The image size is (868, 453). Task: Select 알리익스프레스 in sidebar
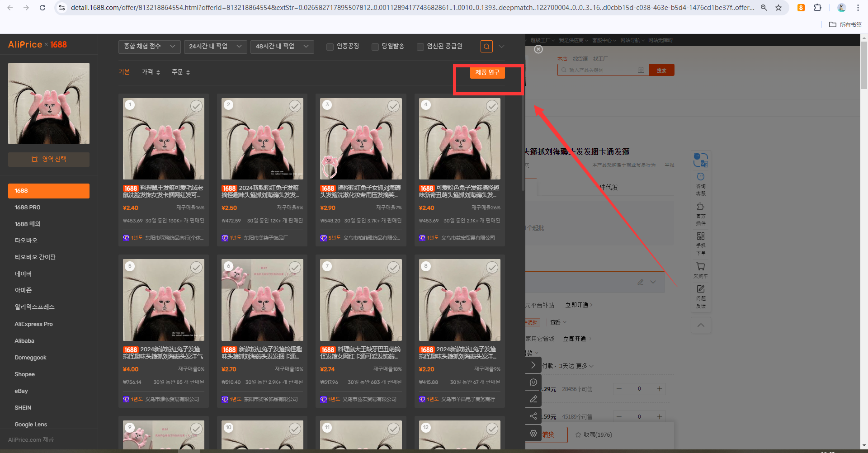pos(34,307)
